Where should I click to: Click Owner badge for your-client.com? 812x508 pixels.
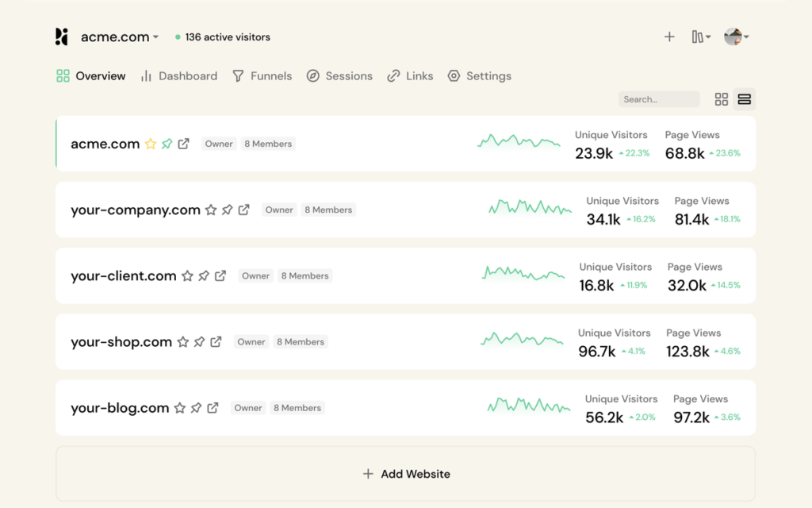coord(256,275)
